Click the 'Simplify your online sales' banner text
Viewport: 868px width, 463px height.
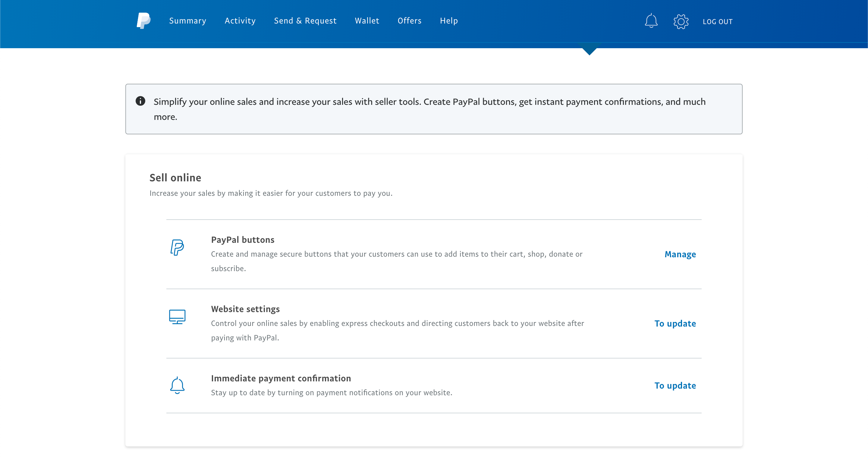429,109
